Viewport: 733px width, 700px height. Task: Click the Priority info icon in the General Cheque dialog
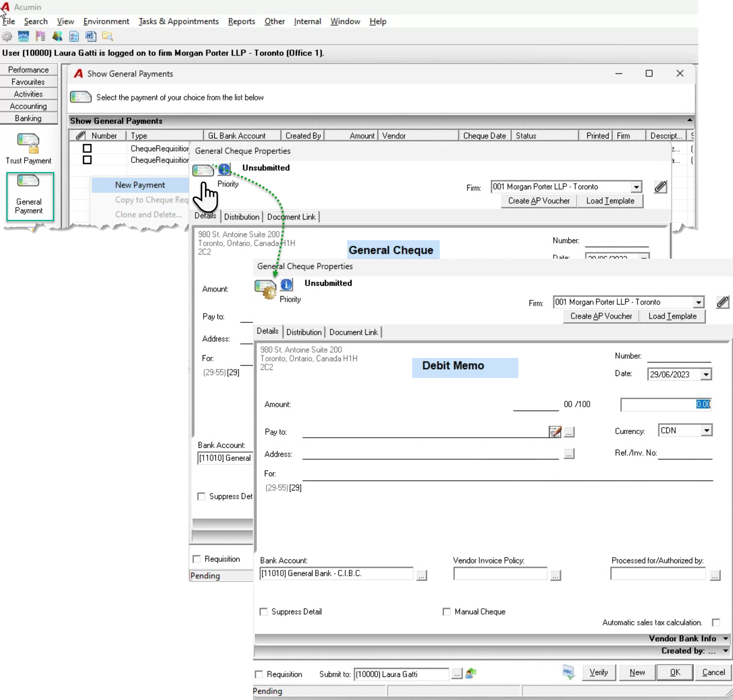225,170
